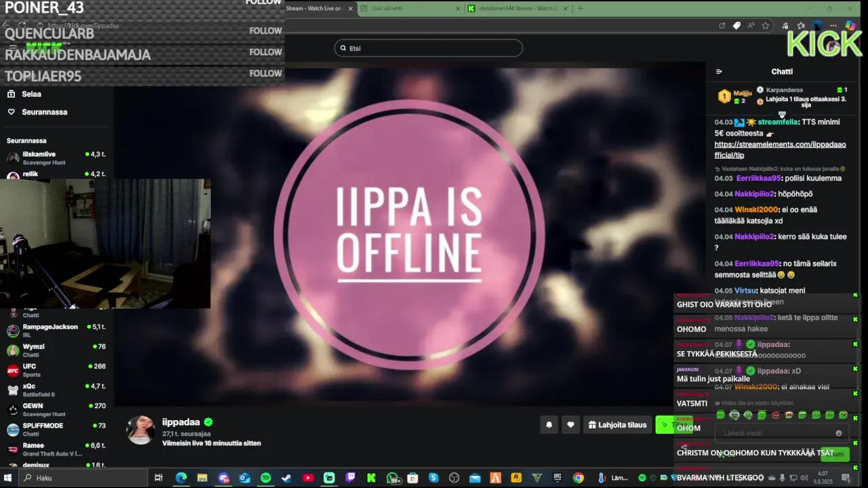Open Ramee channel in sidebar
This screenshot has width=868, height=488.
point(56,449)
